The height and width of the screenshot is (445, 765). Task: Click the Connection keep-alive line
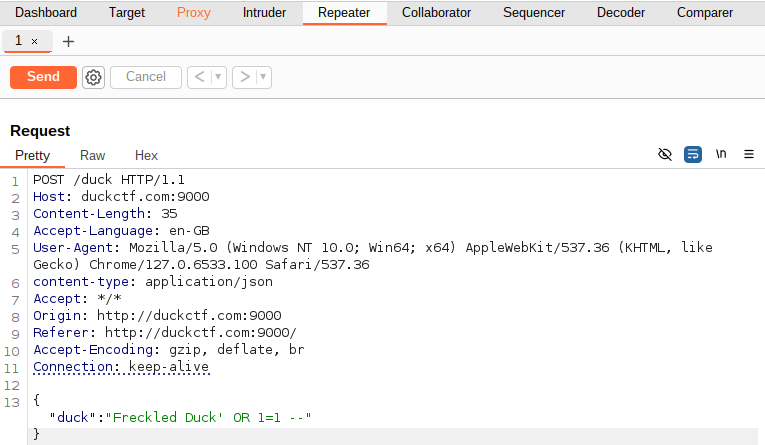point(121,367)
